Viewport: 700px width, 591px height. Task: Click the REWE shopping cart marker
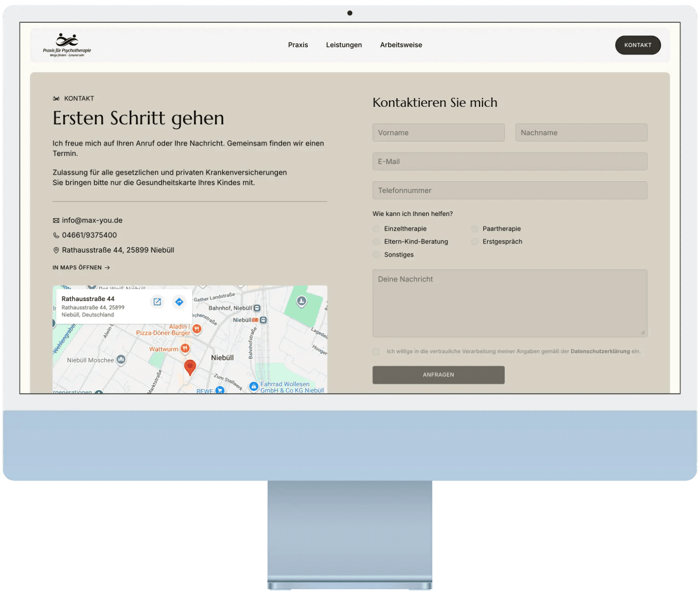click(x=220, y=390)
